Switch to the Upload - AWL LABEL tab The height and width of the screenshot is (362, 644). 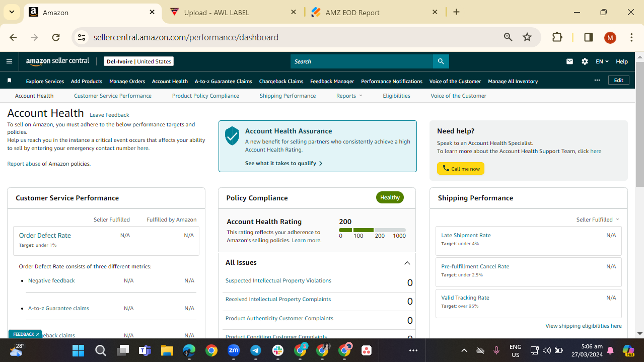click(x=234, y=12)
